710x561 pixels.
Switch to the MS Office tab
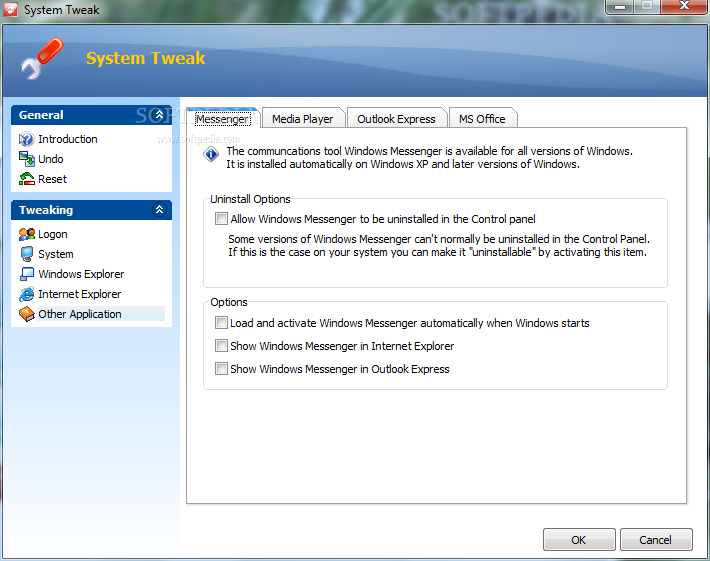pos(482,119)
